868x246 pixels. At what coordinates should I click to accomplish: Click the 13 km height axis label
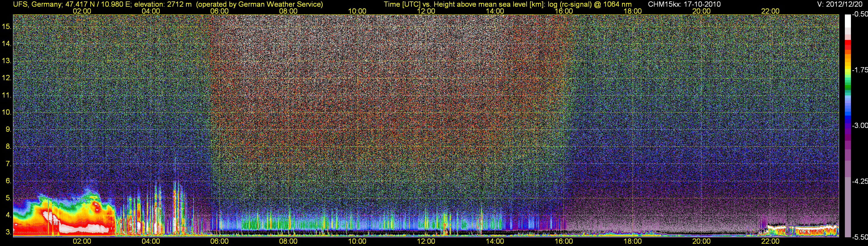click(7, 61)
